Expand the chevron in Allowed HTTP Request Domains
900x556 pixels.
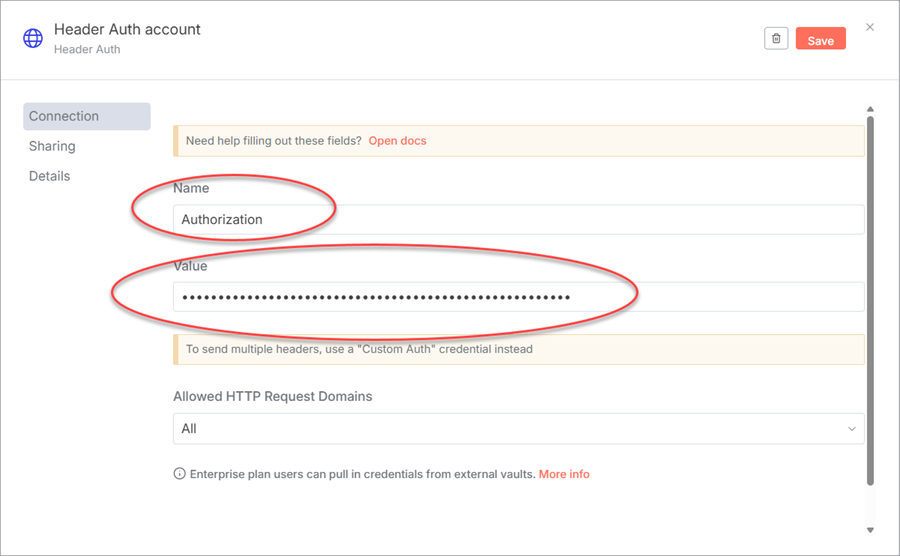[x=852, y=429]
